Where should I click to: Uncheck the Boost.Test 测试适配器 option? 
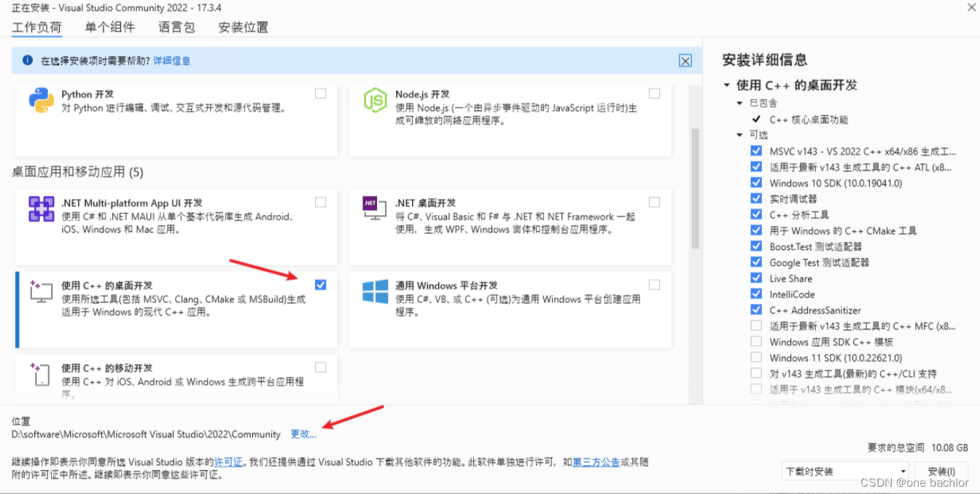tap(756, 246)
